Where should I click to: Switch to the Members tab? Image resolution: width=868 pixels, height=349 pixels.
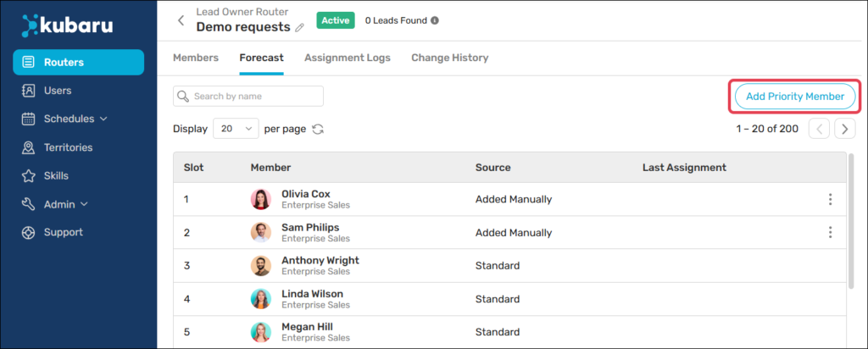(195, 58)
